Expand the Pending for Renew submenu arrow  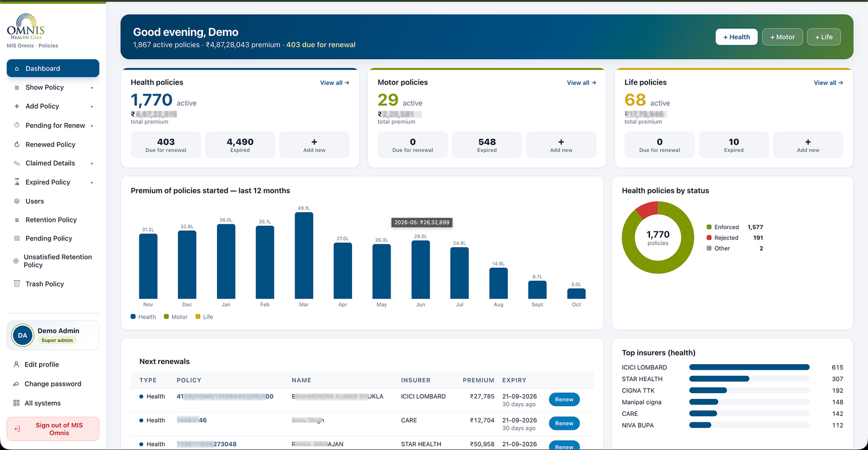point(92,126)
